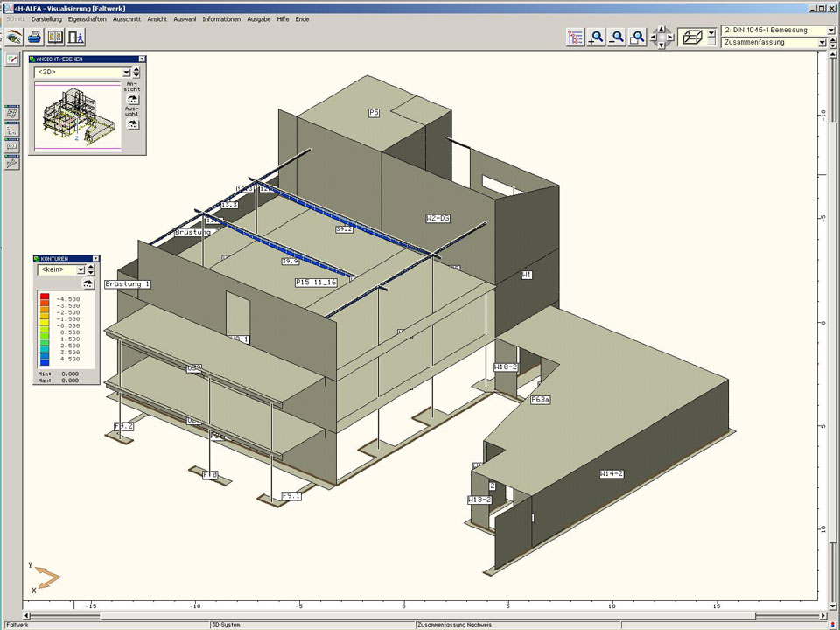The height and width of the screenshot is (630, 840).
Task: Click the Ansicht arrow button in panel
Action: pos(132,101)
